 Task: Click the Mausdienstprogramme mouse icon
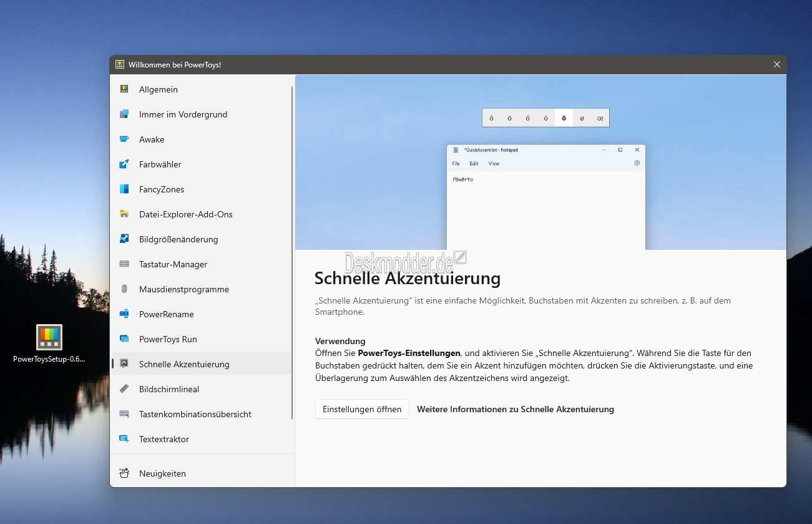124,289
